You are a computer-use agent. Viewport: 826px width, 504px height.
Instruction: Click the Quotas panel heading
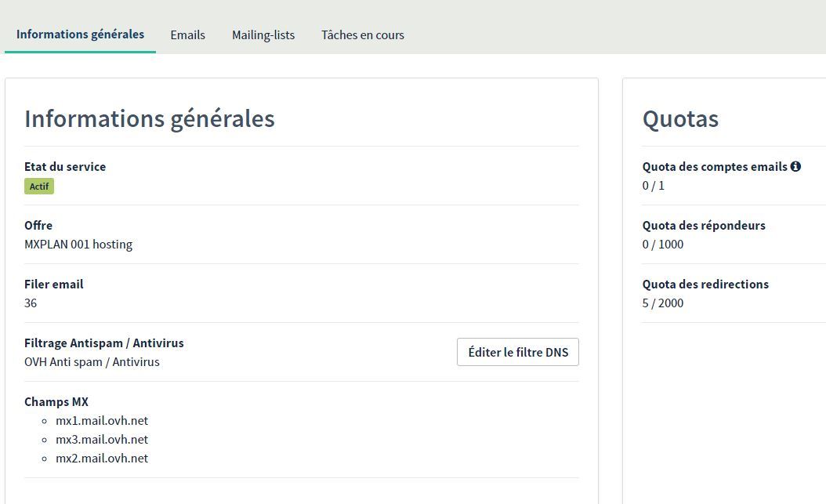pos(680,119)
